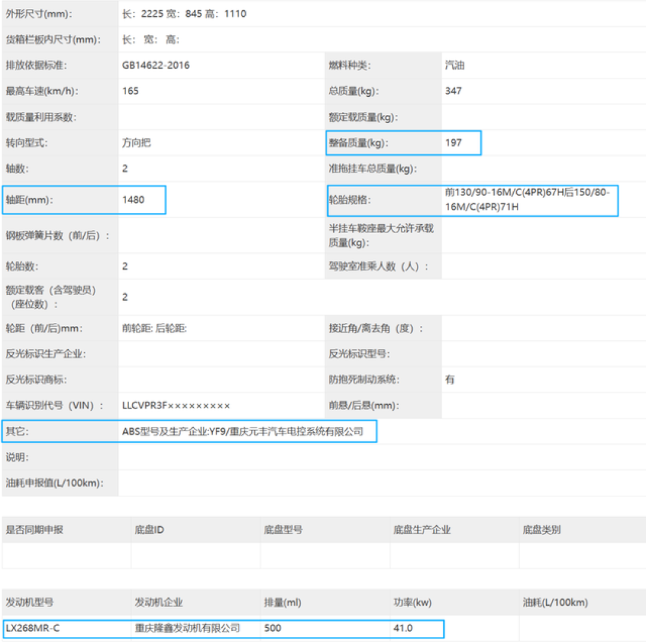Click the ABS型号及生产企业 text in 其它 row
The image size is (646, 644).
tap(164, 432)
